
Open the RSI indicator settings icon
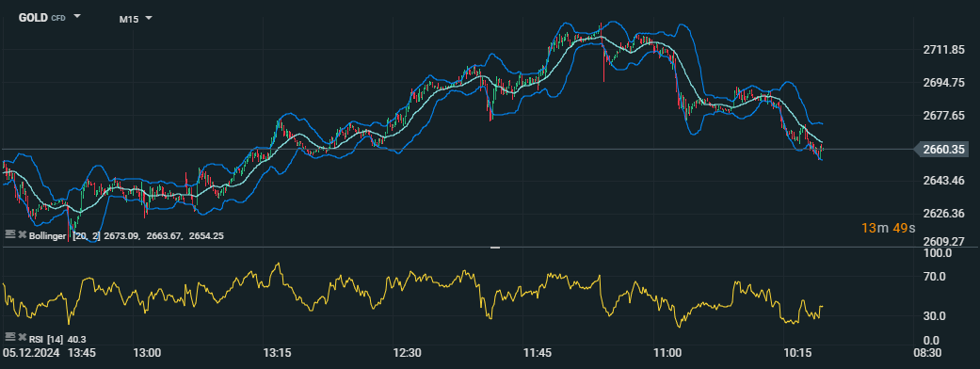tap(9, 338)
